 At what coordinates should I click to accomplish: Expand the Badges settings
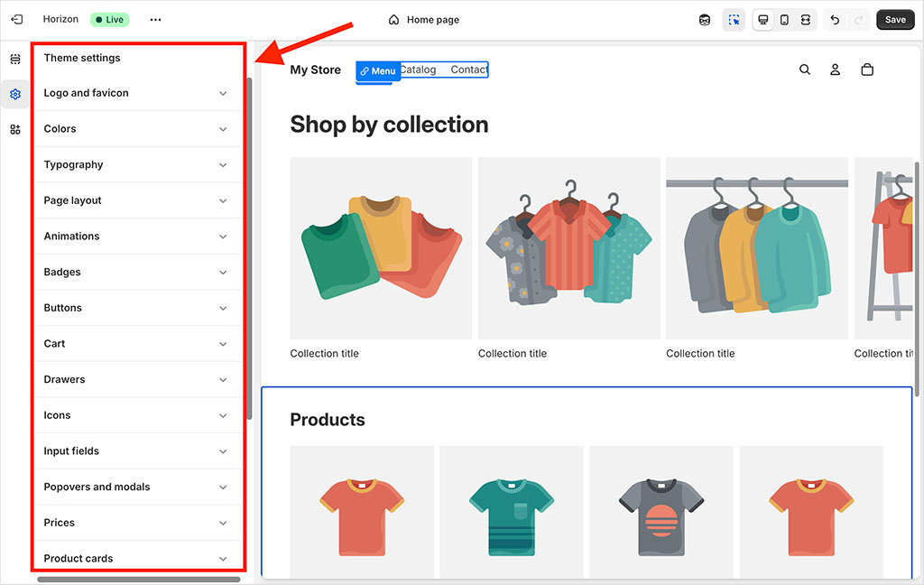pyautogui.click(x=138, y=273)
